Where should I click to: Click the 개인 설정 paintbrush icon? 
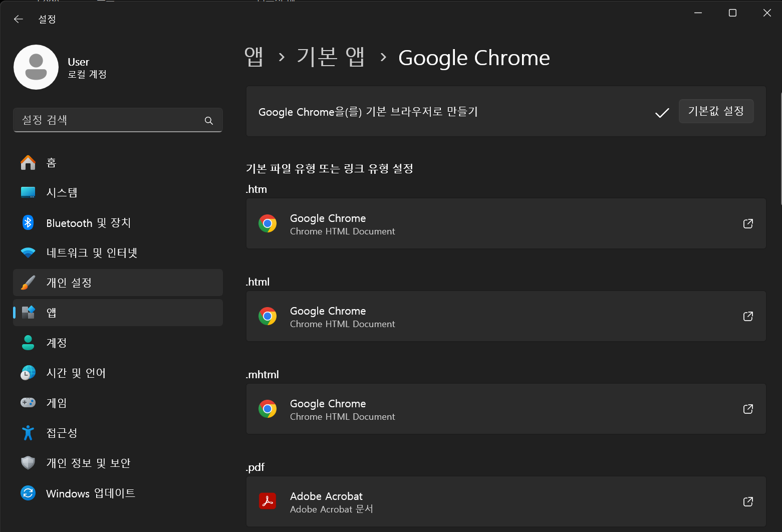click(x=28, y=282)
